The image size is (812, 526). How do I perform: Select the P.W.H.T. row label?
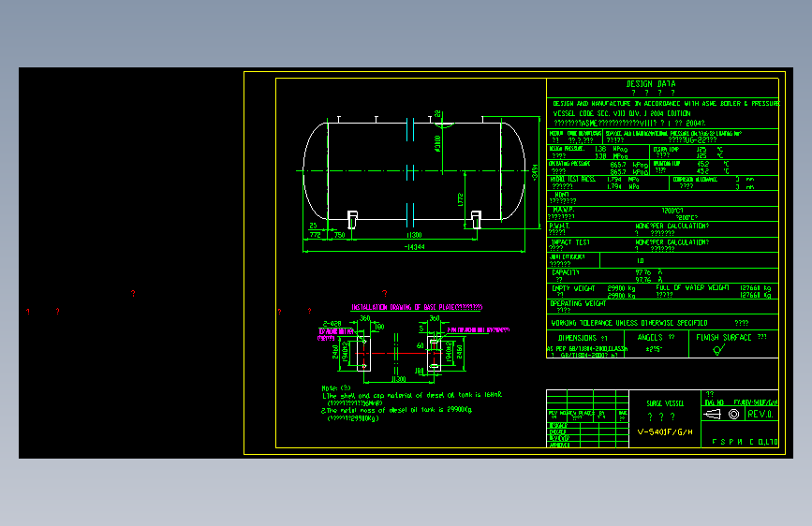point(560,226)
